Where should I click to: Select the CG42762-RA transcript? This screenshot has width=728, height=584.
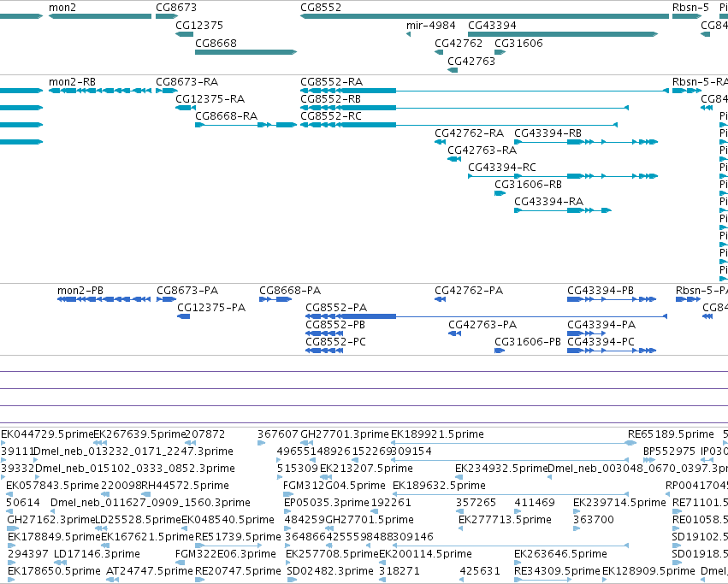[441, 142]
